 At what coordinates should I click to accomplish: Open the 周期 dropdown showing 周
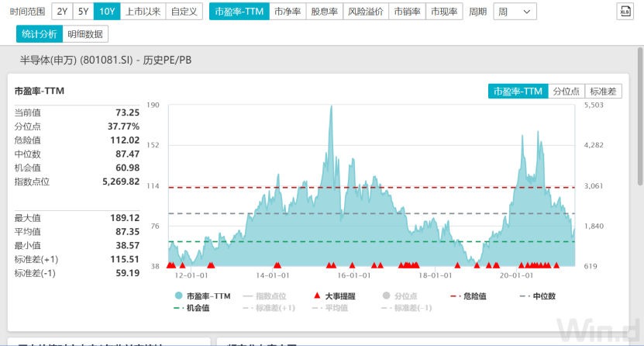click(x=515, y=12)
